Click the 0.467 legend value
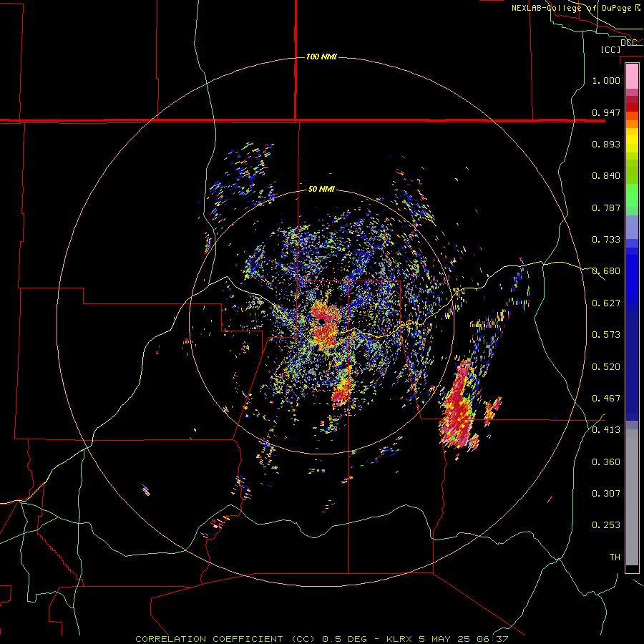 (606, 399)
